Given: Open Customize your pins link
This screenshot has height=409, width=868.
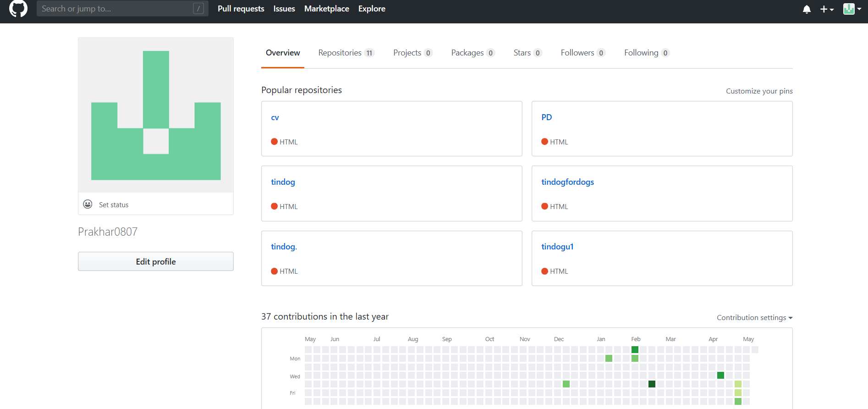Looking at the screenshot, I should tap(759, 91).
